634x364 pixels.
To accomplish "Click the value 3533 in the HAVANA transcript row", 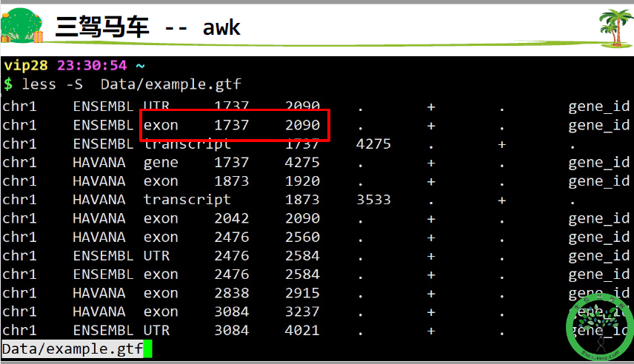I will pos(373,200).
